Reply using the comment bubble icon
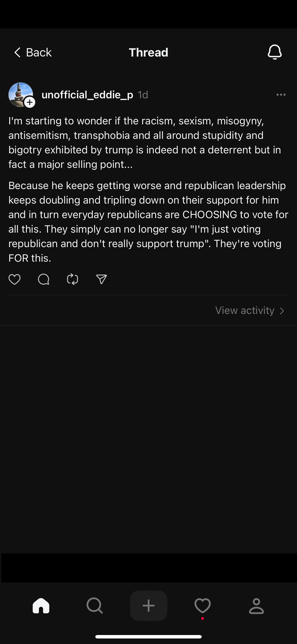 44,279
